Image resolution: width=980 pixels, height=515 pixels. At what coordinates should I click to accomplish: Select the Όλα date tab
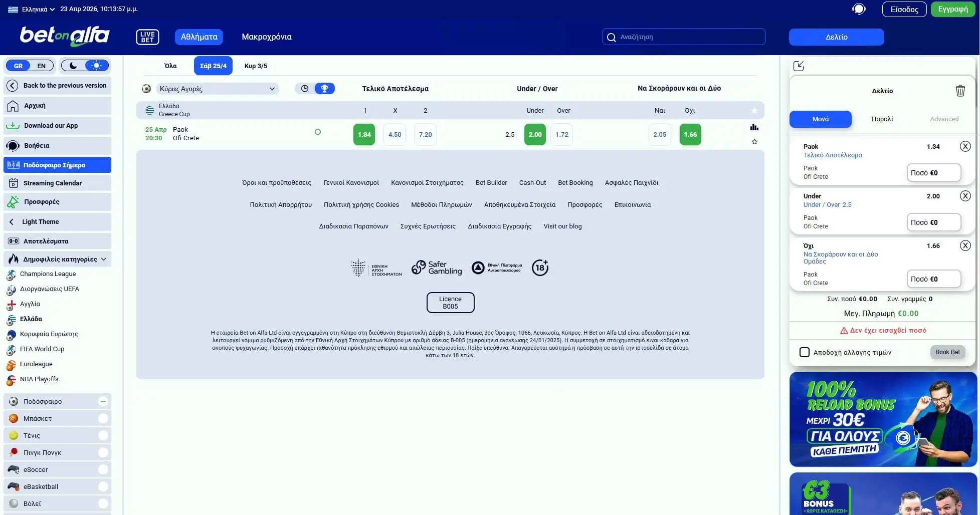(170, 66)
